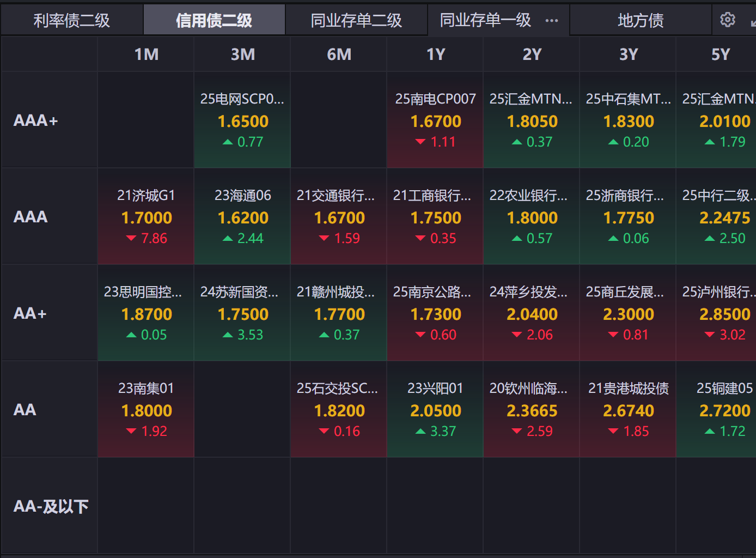
Task: Open the 同业存单一级 tab
Action: [485, 21]
